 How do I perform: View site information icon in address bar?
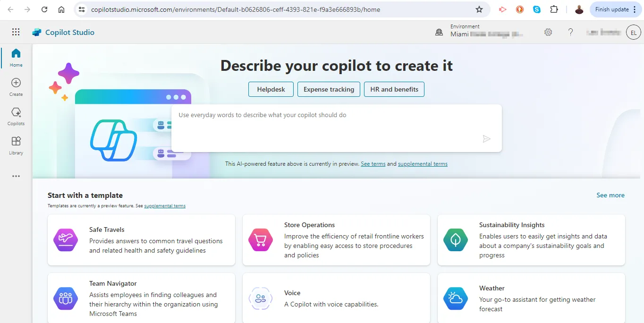point(82,9)
